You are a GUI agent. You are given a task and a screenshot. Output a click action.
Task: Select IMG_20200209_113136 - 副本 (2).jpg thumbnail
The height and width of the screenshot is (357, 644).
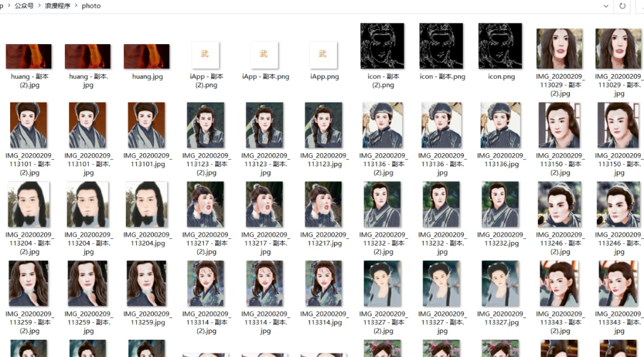[382, 125]
